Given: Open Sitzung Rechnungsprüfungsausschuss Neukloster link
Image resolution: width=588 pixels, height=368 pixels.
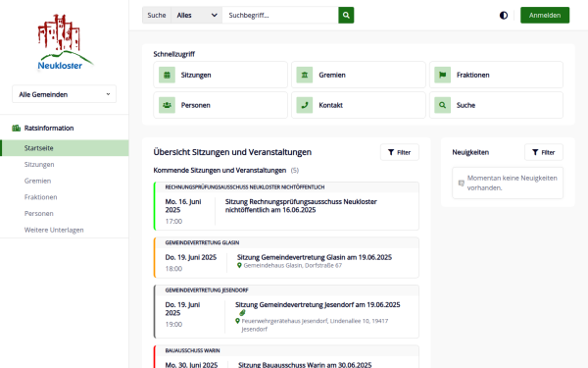Looking at the screenshot, I should pos(301,206).
